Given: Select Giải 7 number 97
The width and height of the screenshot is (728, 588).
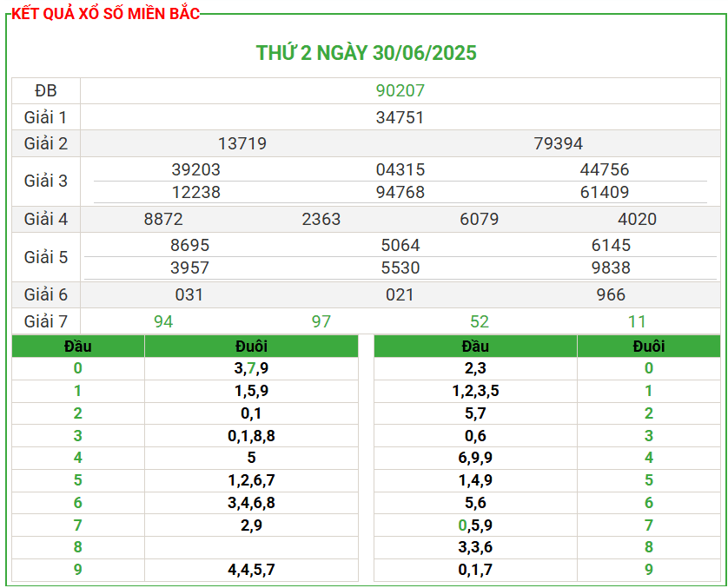Looking at the screenshot, I should coord(321,321).
